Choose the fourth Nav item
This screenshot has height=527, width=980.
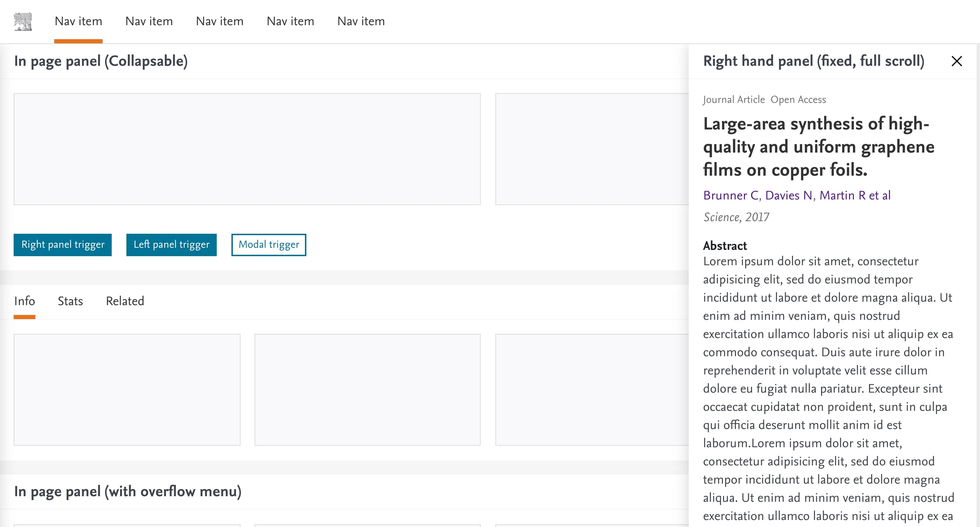[290, 21]
